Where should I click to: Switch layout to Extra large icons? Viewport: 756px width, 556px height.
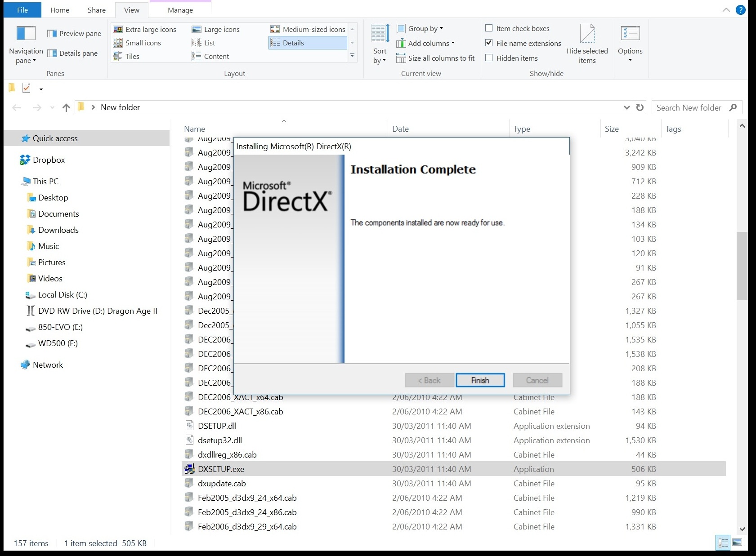144,29
